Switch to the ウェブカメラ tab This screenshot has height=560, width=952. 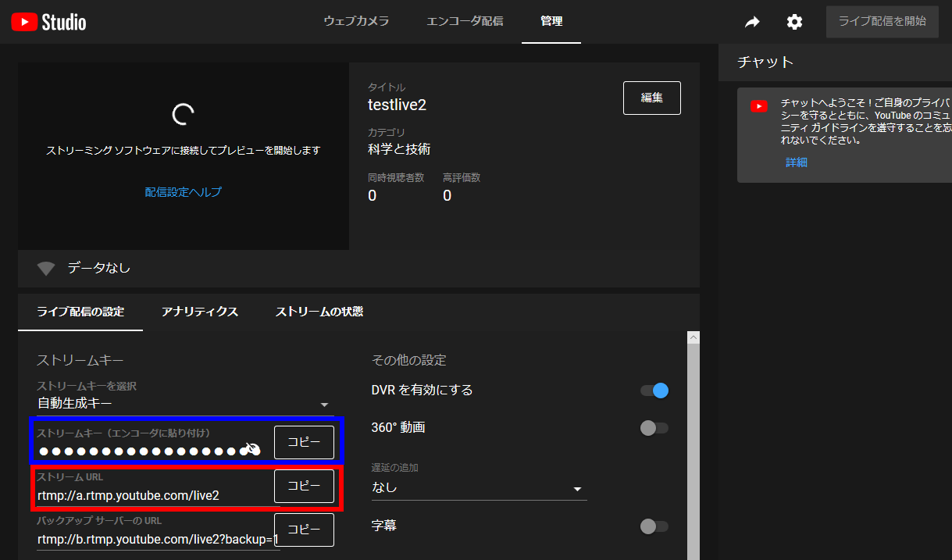click(356, 21)
